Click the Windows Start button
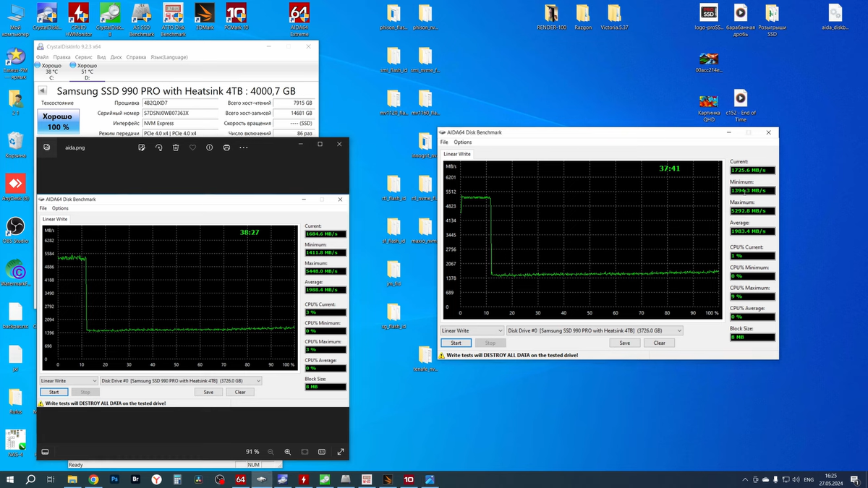The height and width of the screenshot is (488, 868). [x=10, y=479]
